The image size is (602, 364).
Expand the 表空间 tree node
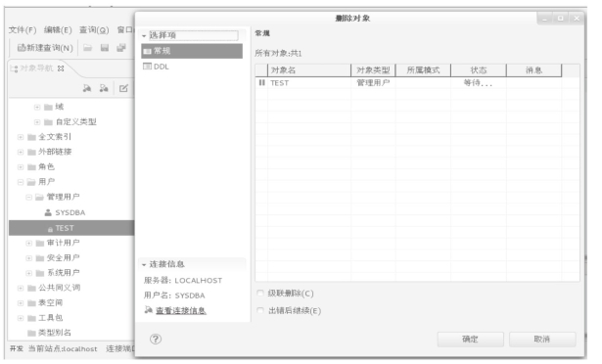21,303
